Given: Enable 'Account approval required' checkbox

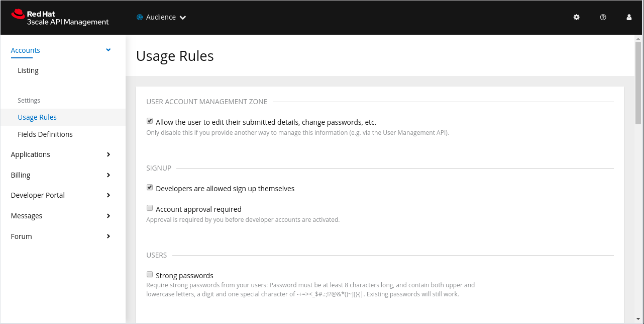Looking at the screenshot, I should (x=150, y=208).
